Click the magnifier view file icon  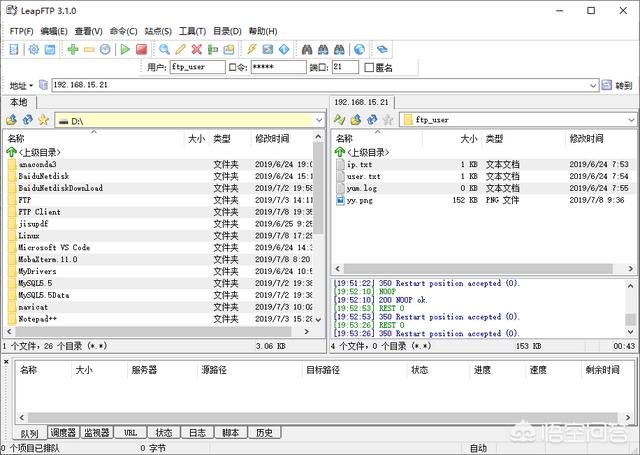[164, 49]
